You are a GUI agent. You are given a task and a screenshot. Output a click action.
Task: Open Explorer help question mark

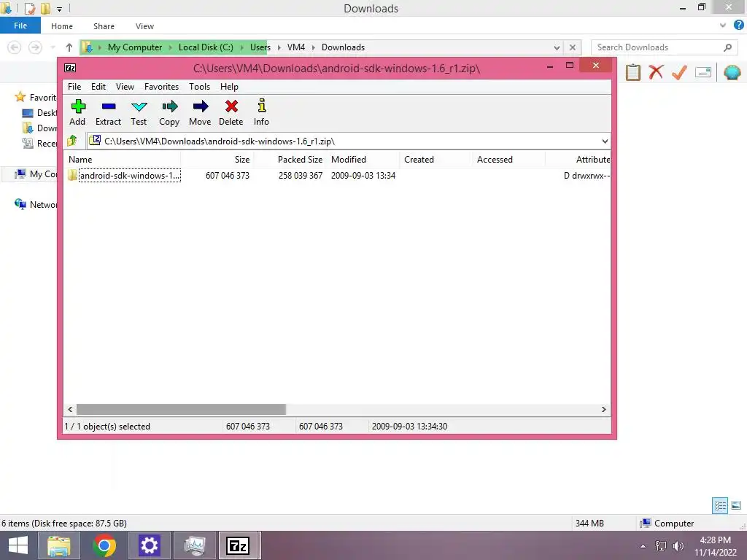[739, 26]
